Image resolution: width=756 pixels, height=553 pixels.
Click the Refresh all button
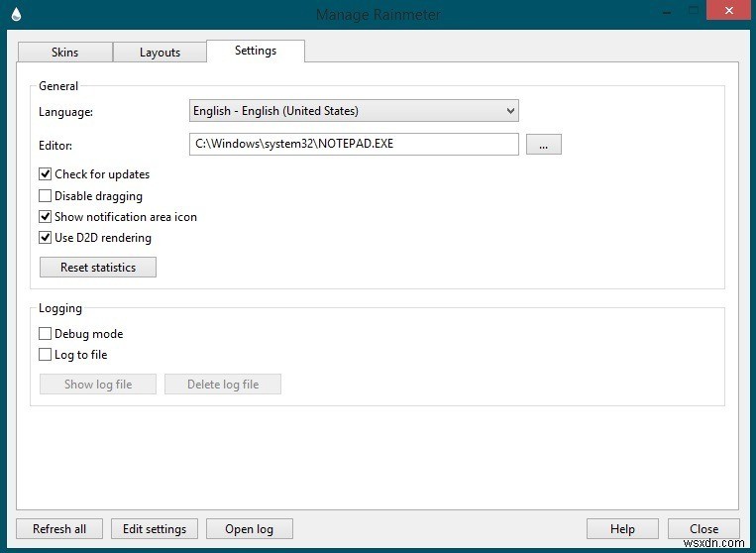click(x=59, y=529)
